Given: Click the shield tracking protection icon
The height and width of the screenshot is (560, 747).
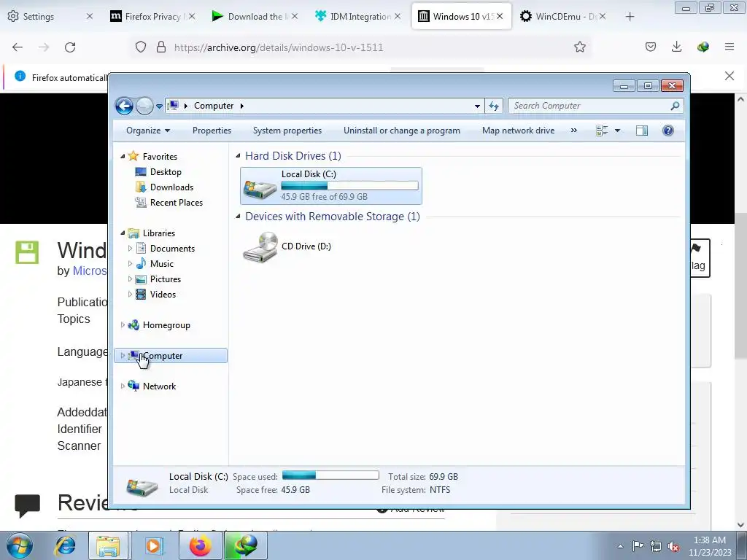Looking at the screenshot, I should click(141, 47).
